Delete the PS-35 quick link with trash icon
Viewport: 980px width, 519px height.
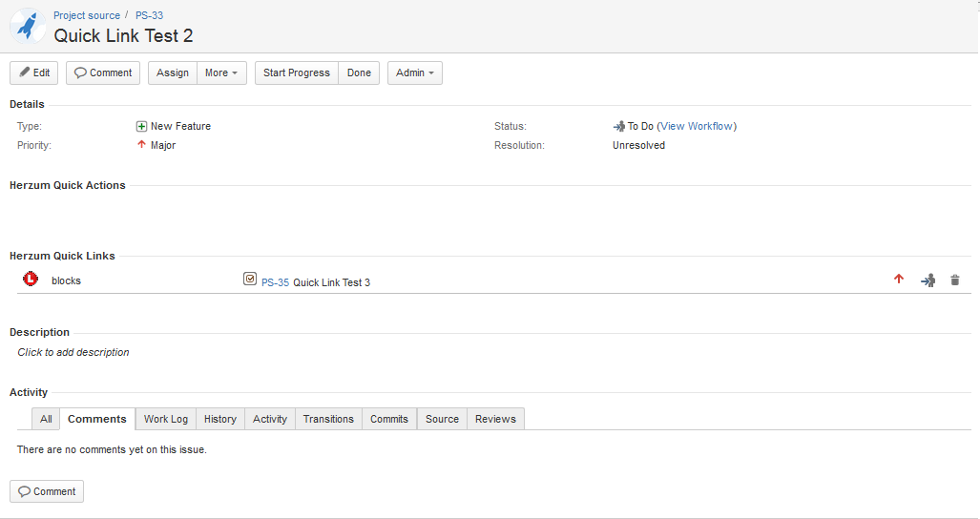(954, 280)
